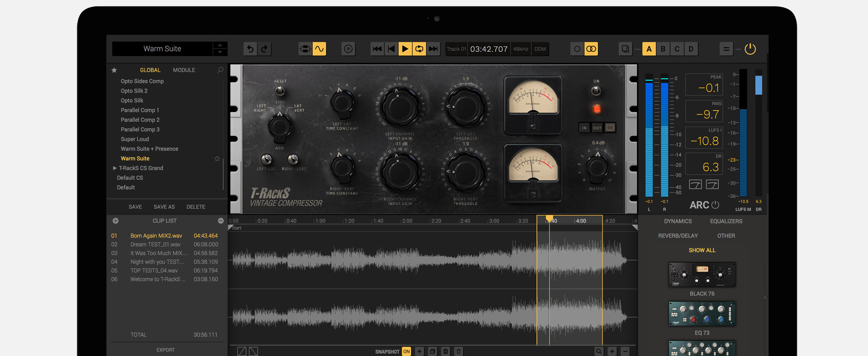
Task: Activate comparison slot B
Action: click(663, 49)
